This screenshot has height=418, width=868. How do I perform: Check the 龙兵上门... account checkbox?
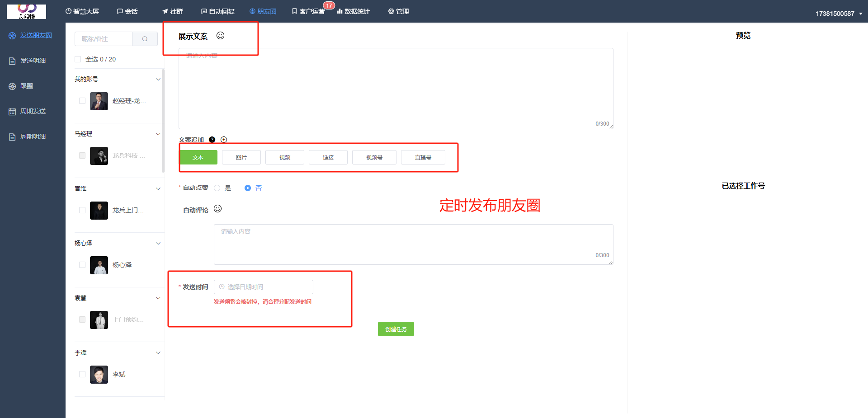[x=82, y=210]
